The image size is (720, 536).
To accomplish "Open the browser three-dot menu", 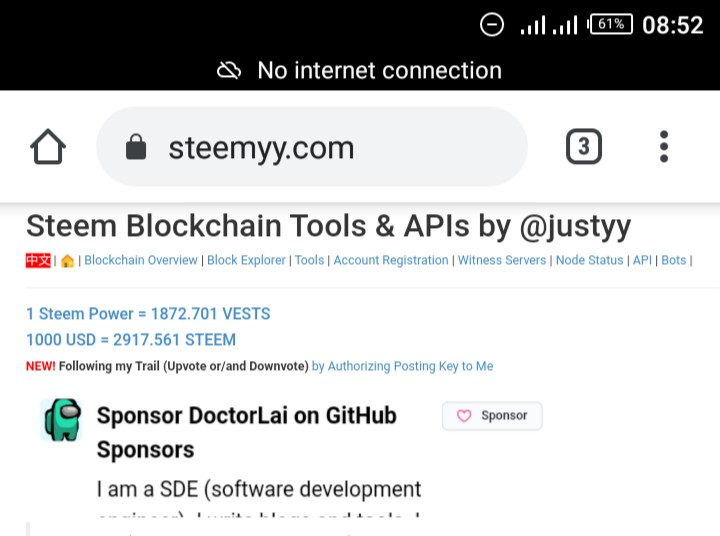I will [663, 147].
